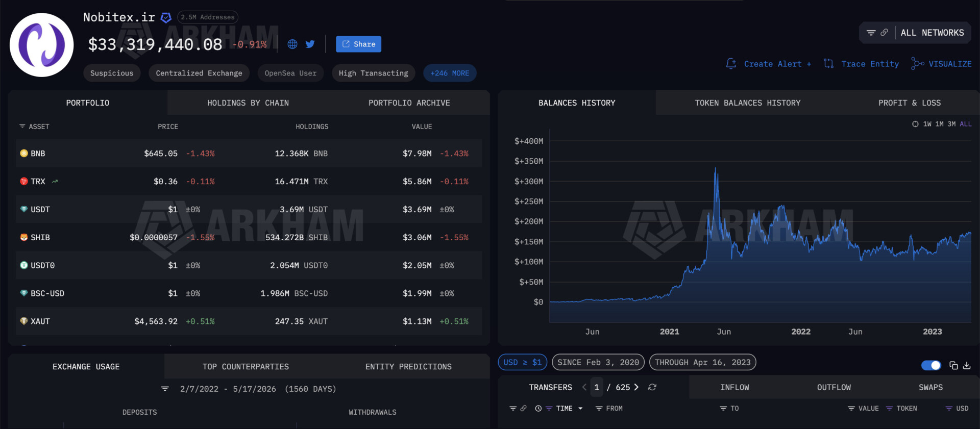This screenshot has width=980, height=429.
Task: Open the USD ≥ $1 filter
Action: point(523,362)
